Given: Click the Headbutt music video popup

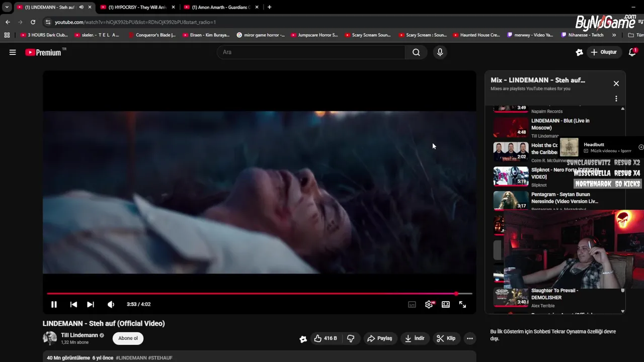Looking at the screenshot, I should click(x=601, y=147).
